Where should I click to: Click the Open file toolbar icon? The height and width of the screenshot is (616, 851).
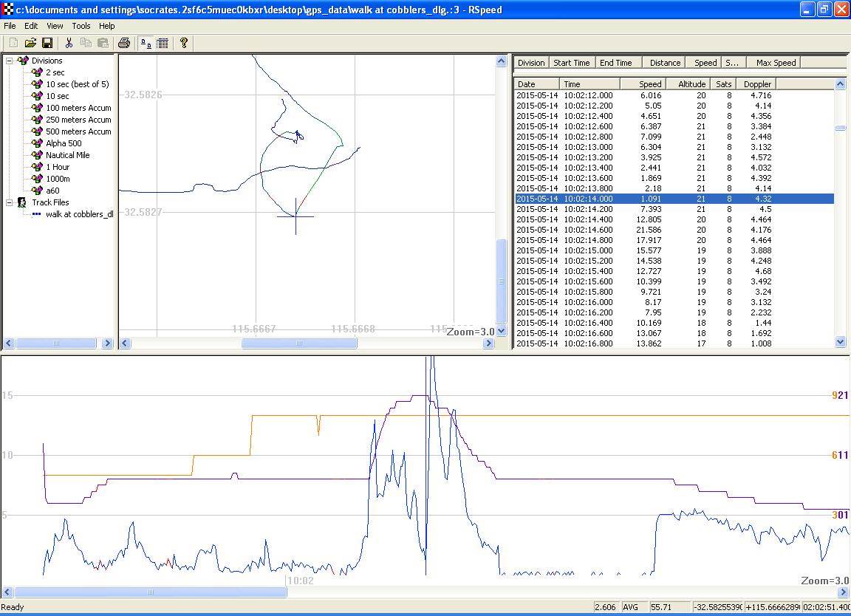[30, 44]
